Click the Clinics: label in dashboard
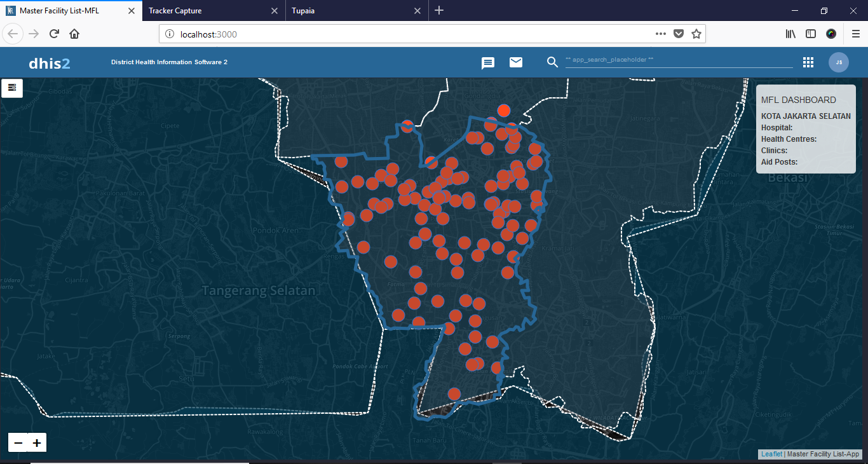The width and height of the screenshot is (868, 464). (775, 151)
